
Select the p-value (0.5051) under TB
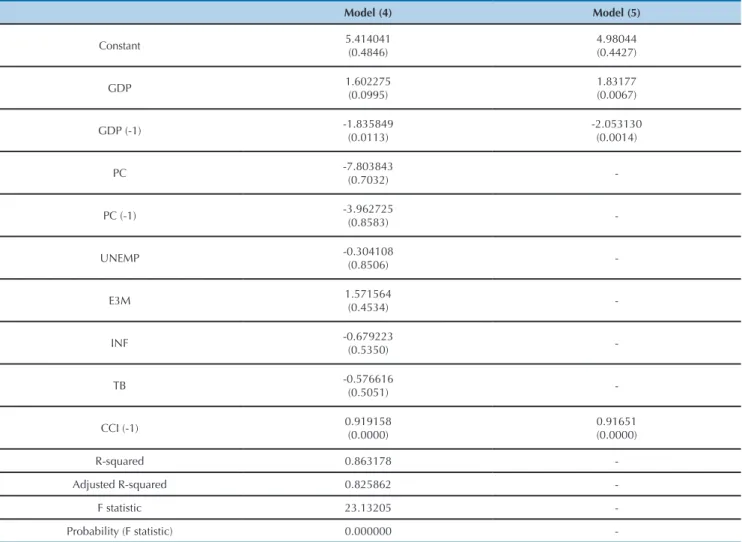(368, 393)
